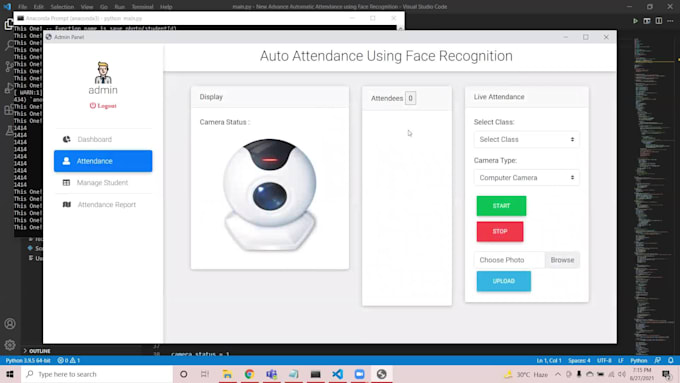Open Microsoft Teams from taskbar
The width and height of the screenshot is (680, 383).
pos(271,374)
